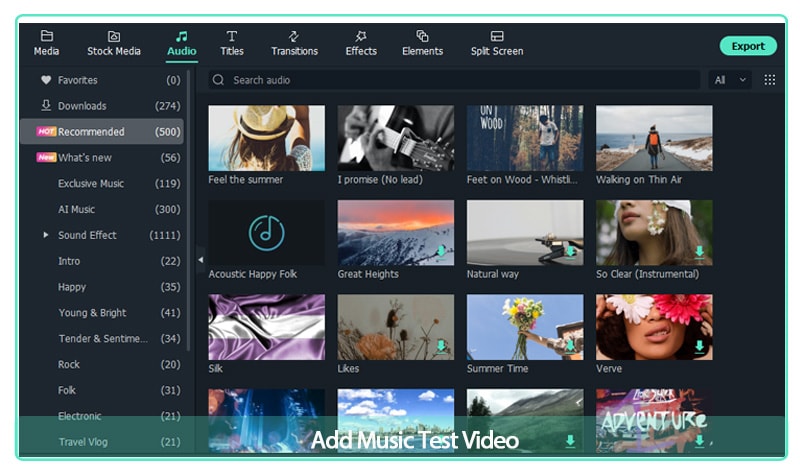Download the Great Heights track
Screen dimensions: 800x472
coord(441,252)
